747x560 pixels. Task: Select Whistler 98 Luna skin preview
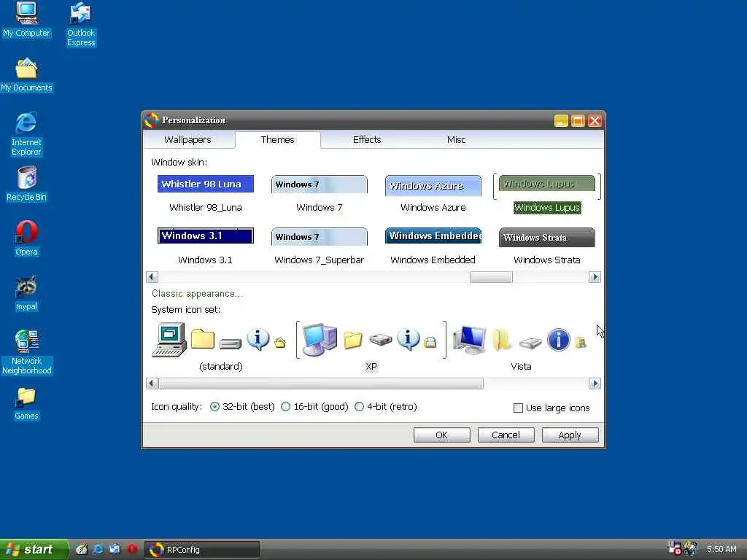coord(205,184)
